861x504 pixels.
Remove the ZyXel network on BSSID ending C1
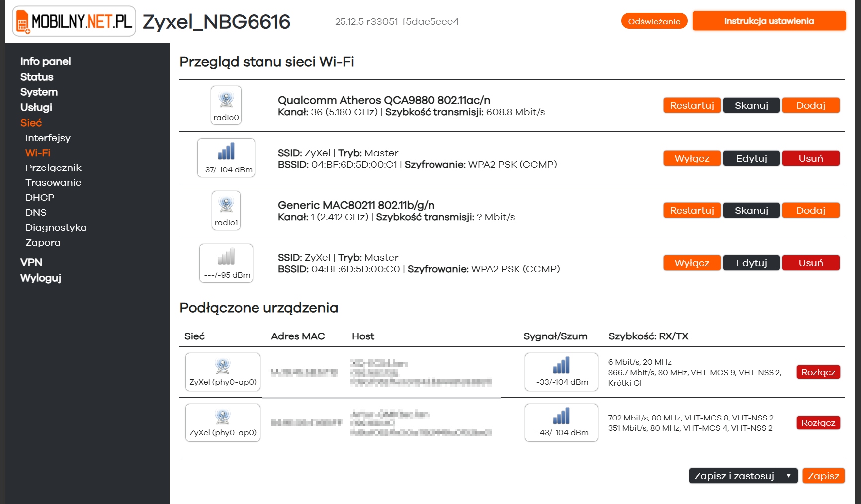pos(811,158)
